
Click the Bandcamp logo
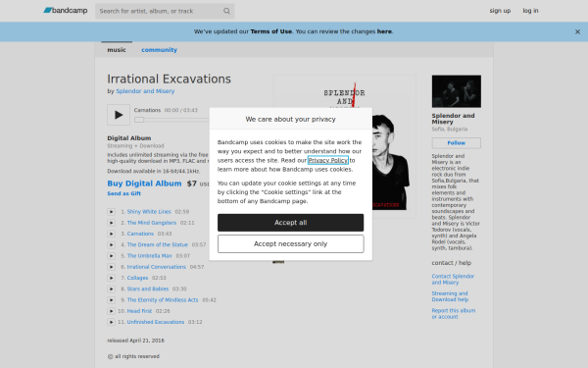tap(66, 11)
